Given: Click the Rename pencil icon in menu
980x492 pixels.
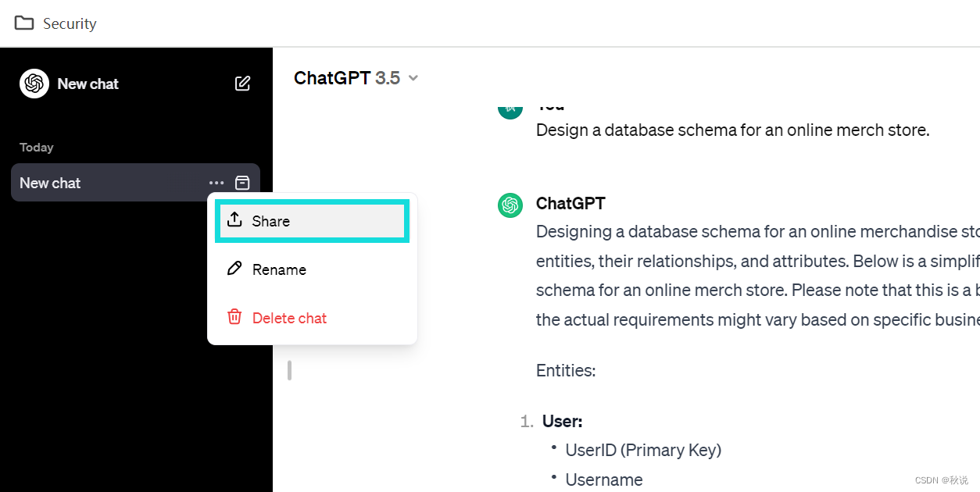Looking at the screenshot, I should coord(234,269).
